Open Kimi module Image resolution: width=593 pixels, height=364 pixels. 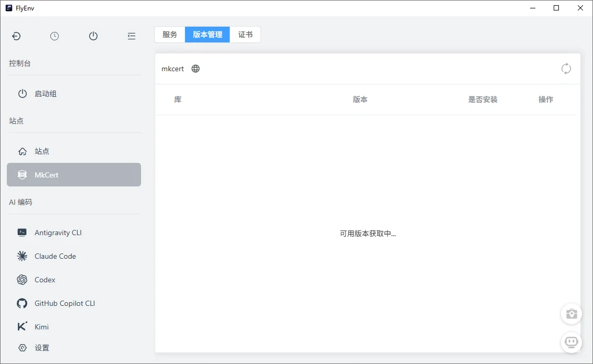tap(74, 327)
